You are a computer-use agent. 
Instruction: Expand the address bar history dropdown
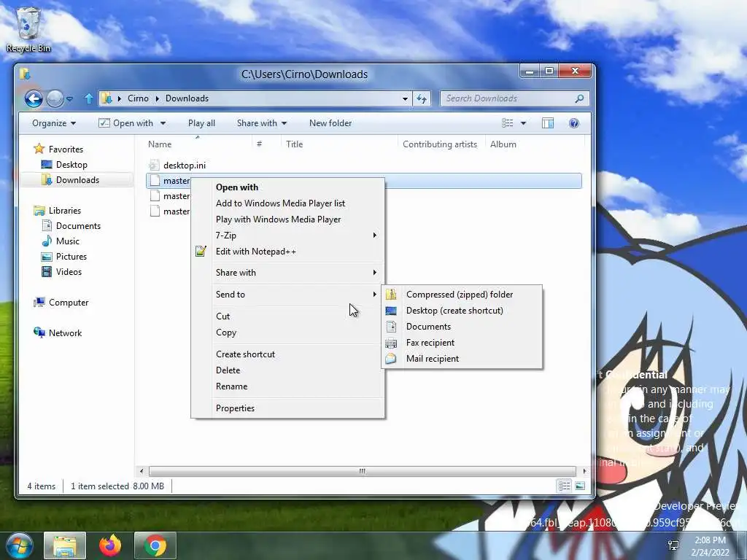point(405,98)
